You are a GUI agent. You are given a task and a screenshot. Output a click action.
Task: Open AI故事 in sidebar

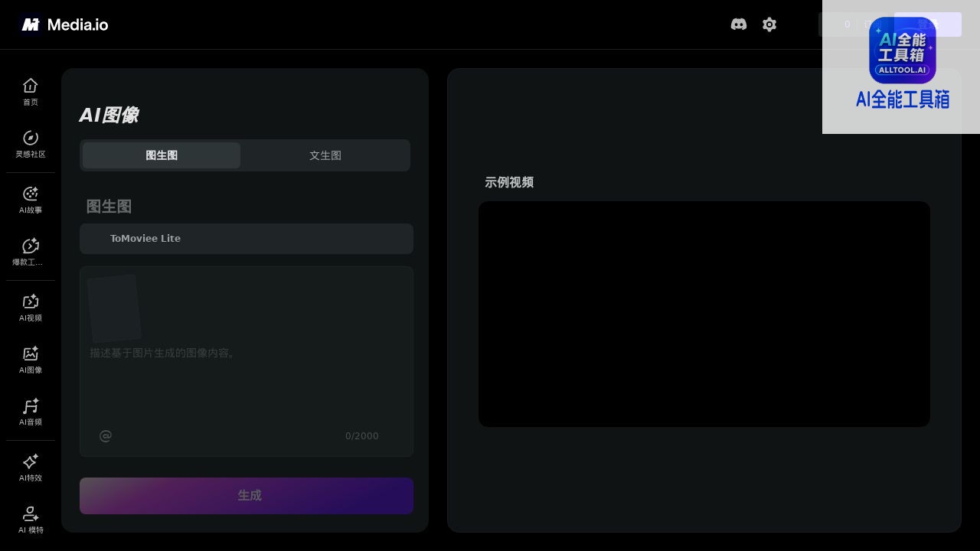pyautogui.click(x=31, y=200)
